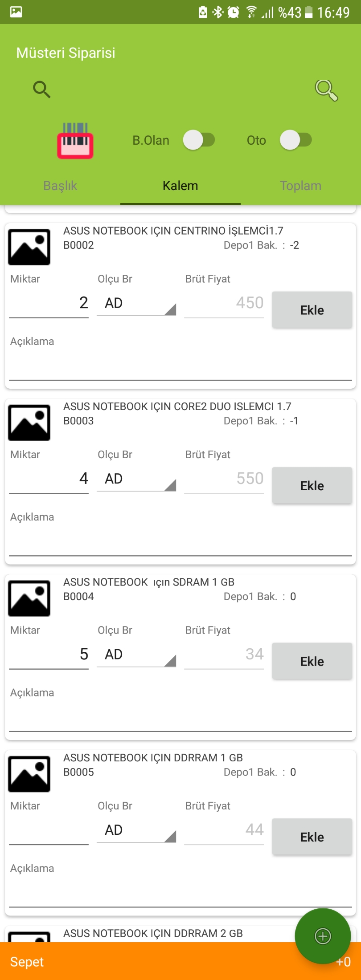Tap the product image for B0002
This screenshot has width=361, height=980.
[29, 247]
